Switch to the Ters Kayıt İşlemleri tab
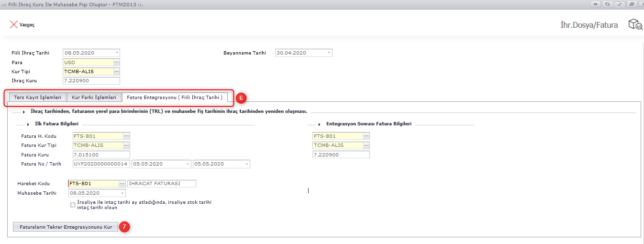This screenshot has width=644, height=244. 37,97
